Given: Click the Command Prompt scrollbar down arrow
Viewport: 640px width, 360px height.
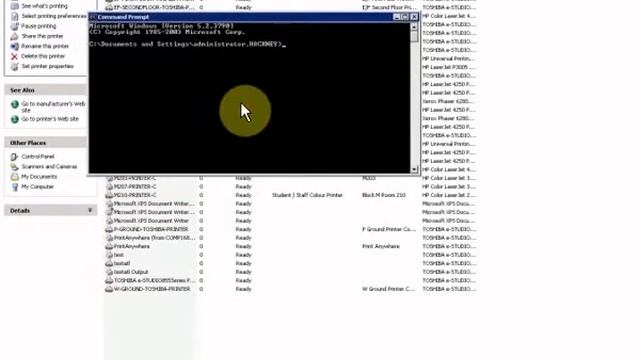Looking at the screenshot, I should [414, 169].
